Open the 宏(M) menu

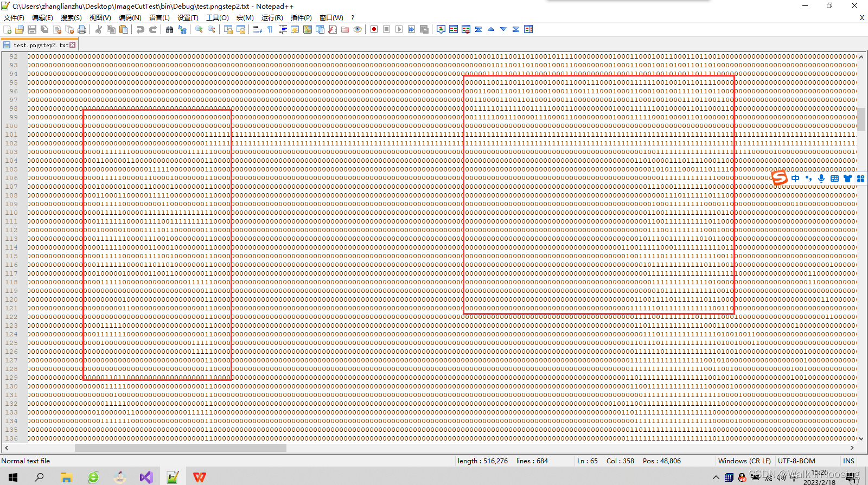(x=245, y=18)
